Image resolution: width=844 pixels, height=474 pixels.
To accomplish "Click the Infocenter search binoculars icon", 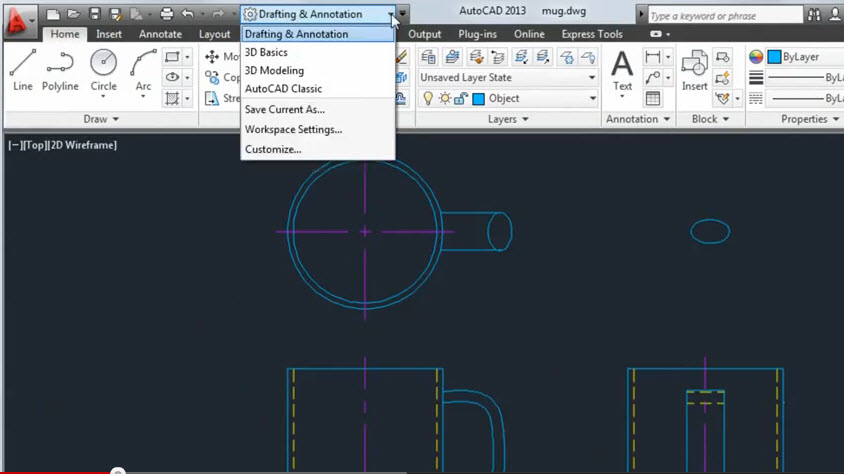I will (814, 15).
